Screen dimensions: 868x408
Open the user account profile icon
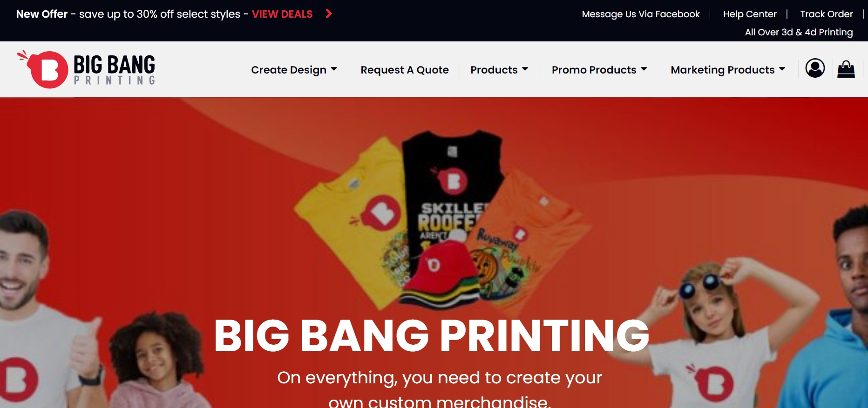point(815,68)
